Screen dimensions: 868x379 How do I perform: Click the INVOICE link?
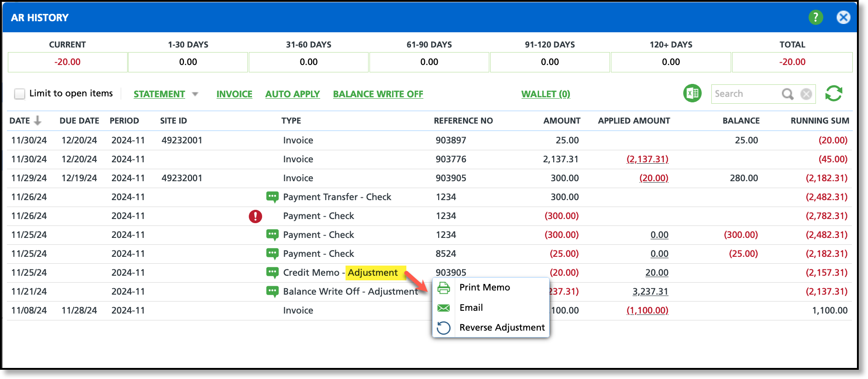[235, 94]
